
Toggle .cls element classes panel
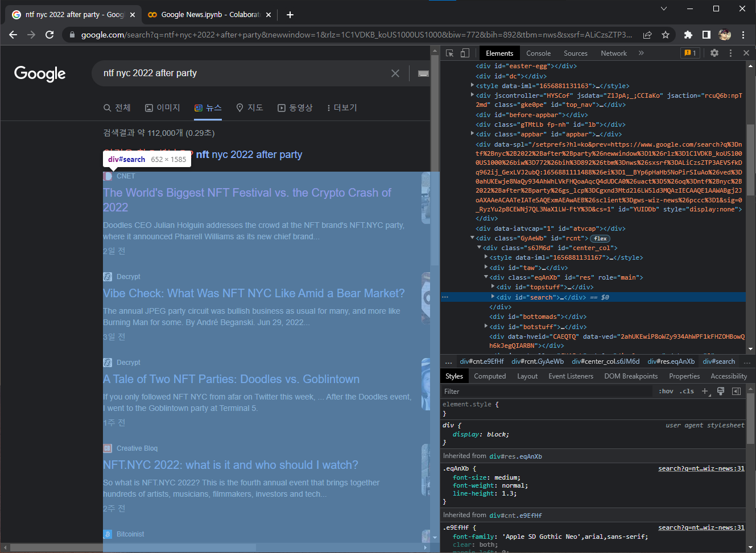pyautogui.click(x=687, y=391)
